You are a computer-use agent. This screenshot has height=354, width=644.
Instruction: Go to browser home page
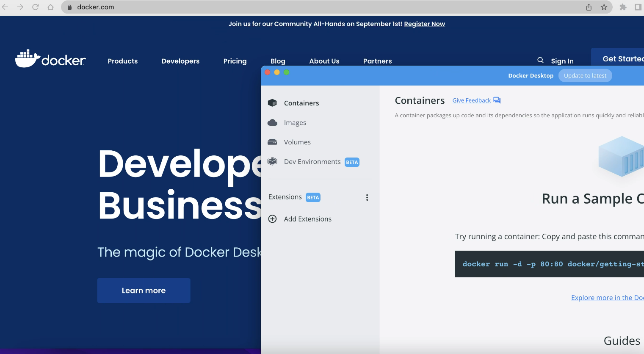[x=50, y=7]
